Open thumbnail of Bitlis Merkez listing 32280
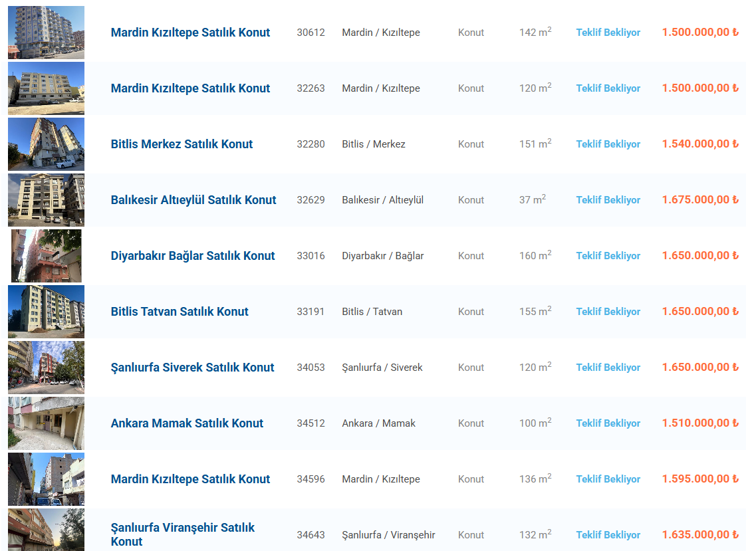Viewport: 756px width, 551px height. click(47, 144)
